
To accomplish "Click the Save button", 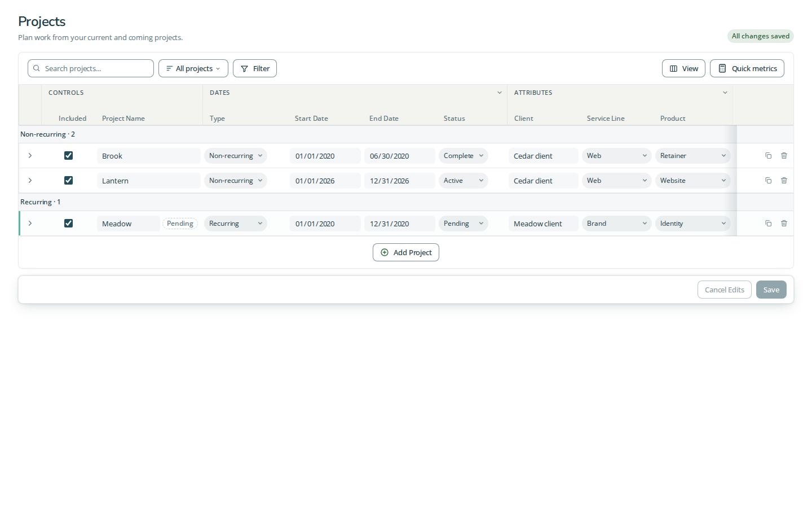I will (771, 290).
